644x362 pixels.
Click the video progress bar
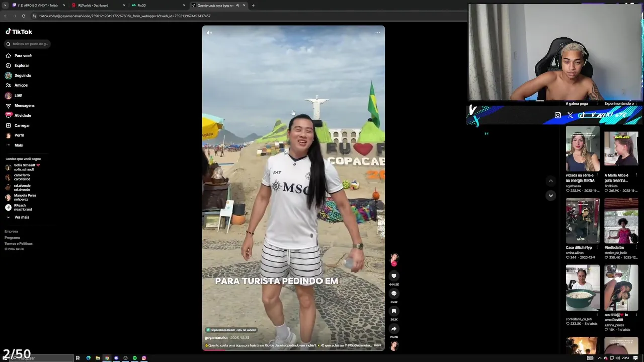pos(293,349)
